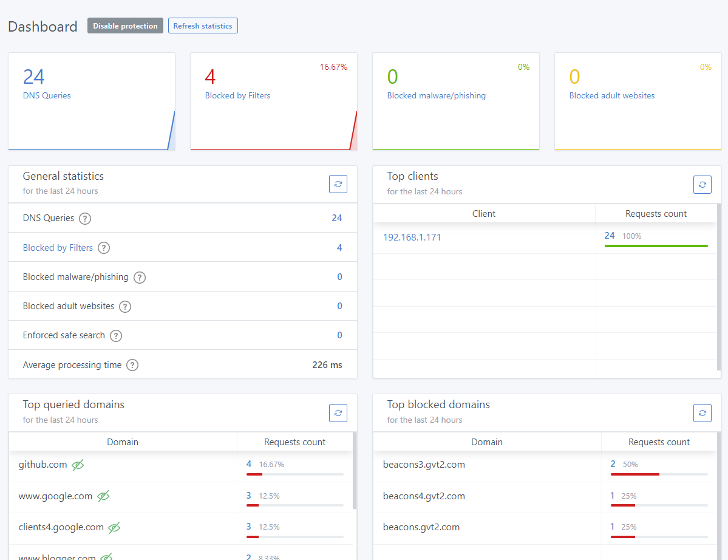
Task: Select www.google.com domain text
Action: tap(56, 496)
